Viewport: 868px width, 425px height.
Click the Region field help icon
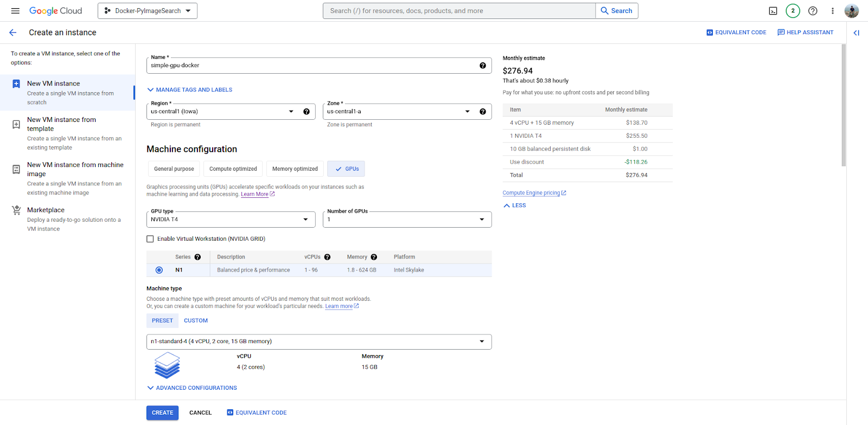click(307, 112)
